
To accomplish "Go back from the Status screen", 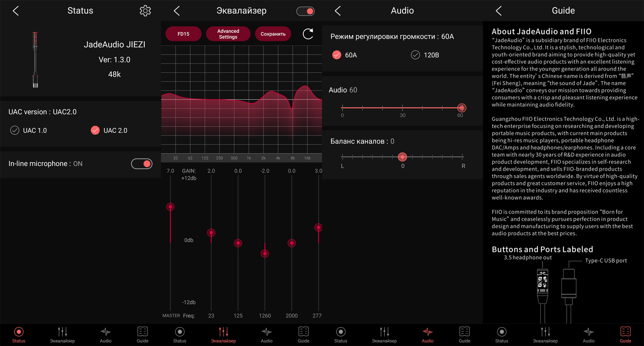I will pos(16,11).
